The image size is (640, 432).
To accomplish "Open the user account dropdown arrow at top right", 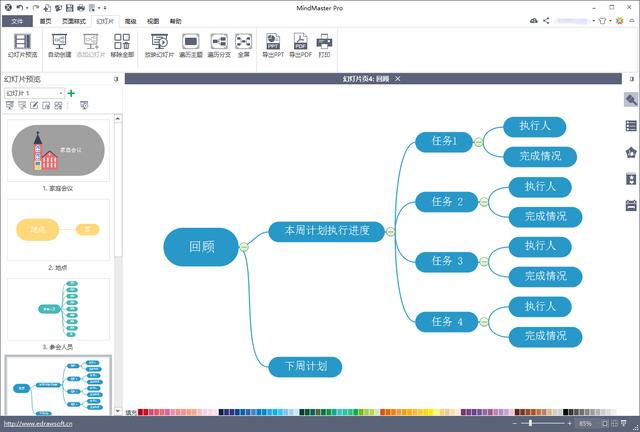I will 593,21.
